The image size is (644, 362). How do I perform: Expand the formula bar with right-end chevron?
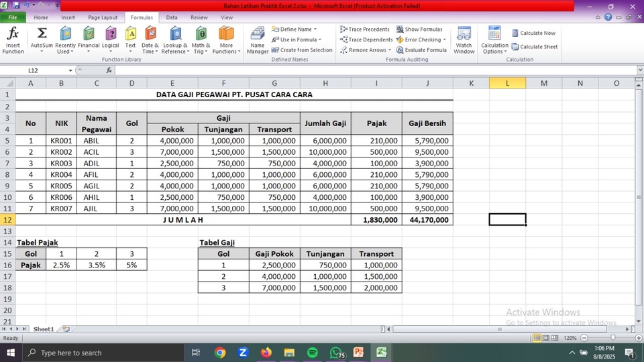tap(640, 70)
